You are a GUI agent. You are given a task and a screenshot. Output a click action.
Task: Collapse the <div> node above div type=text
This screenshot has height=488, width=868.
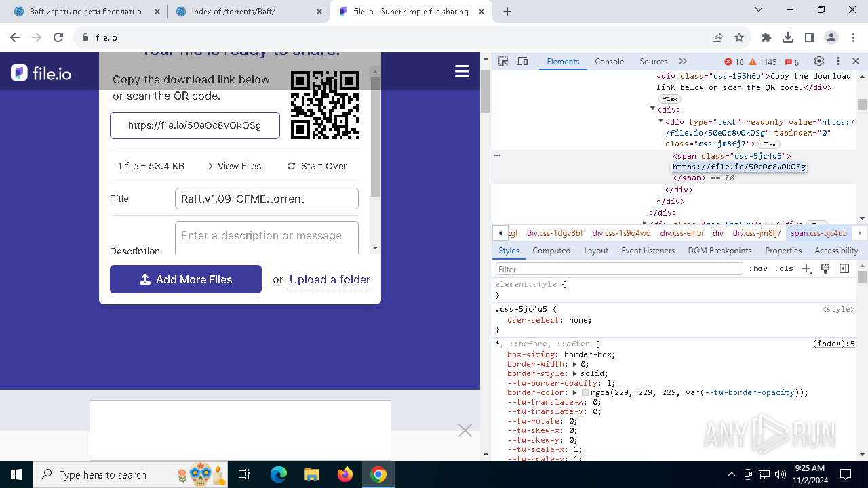[652, 109]
